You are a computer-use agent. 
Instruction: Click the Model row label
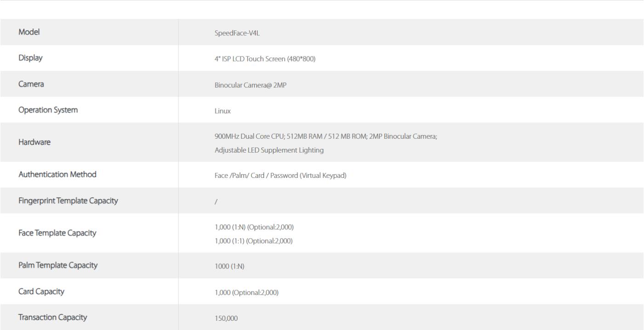point(28,32)
